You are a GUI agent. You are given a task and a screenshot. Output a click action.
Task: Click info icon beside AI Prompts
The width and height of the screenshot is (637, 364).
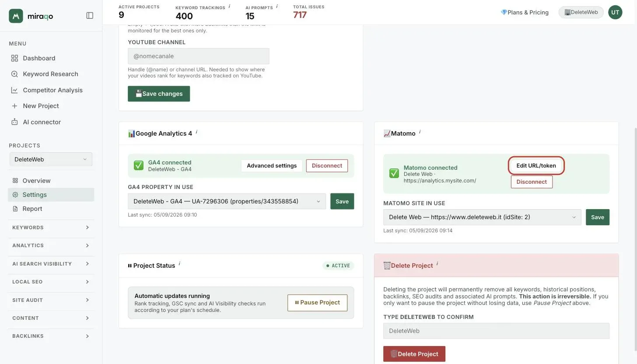pos(277,7)
